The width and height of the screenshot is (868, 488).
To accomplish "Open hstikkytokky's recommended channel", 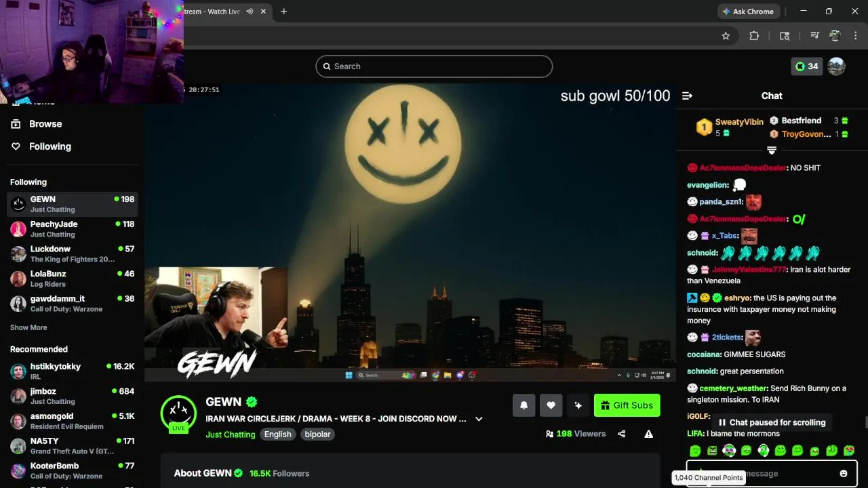I will 72,371.
